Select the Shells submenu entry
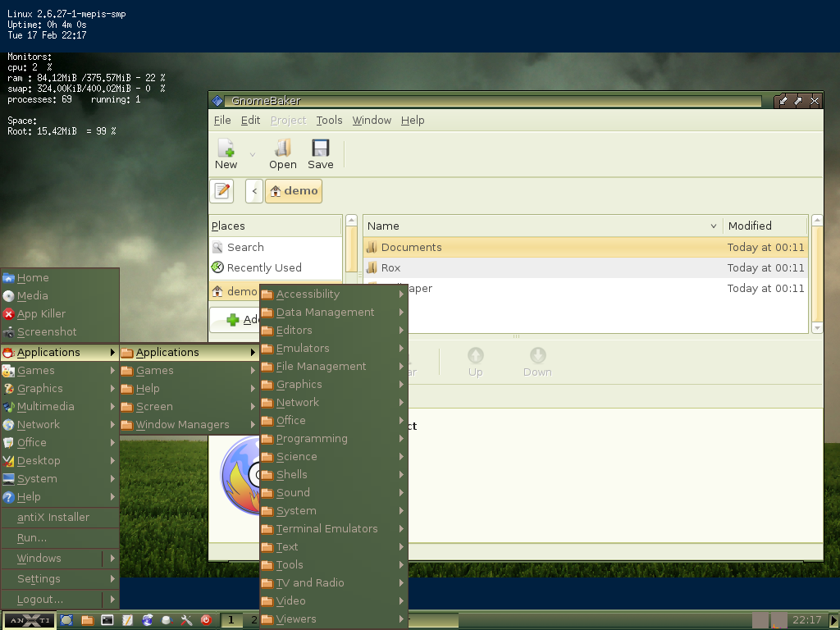The height and width of the screenshot is (630, 840). pyautogui.click(x=333, y=475)
